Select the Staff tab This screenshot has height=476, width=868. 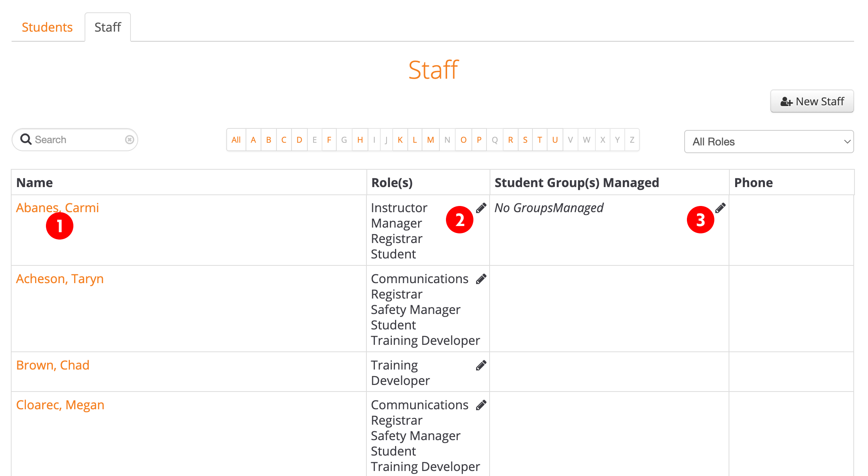[108, 27]
